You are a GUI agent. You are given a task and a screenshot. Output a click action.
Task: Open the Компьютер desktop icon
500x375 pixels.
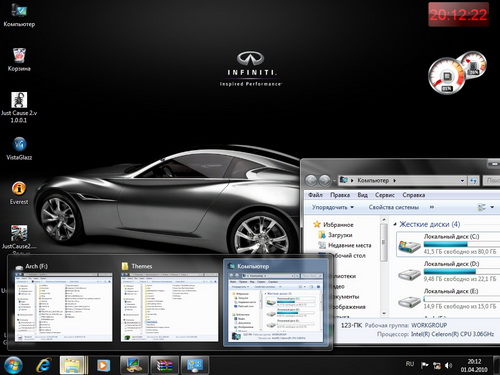(x=19, y=15)
